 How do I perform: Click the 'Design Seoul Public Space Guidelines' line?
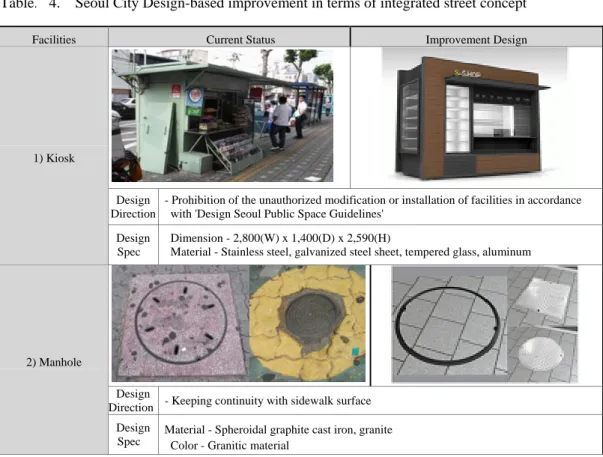pyautogui.click(x=277, y=214)
